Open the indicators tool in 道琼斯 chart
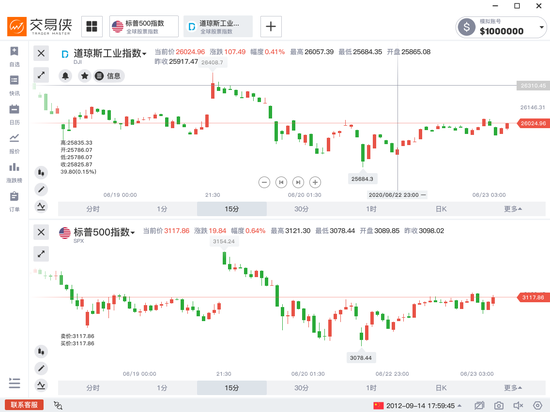550x412 pixels. pyautogui.click(x=41, y=207)
